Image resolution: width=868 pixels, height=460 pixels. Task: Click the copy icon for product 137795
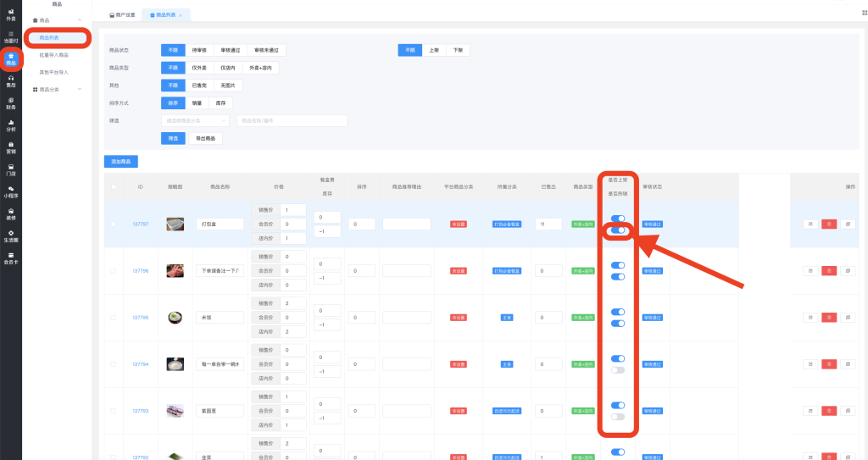[847, 317]
